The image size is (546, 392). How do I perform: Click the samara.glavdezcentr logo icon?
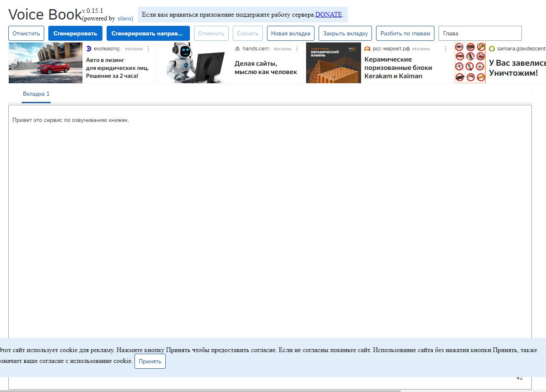[492, 49]
